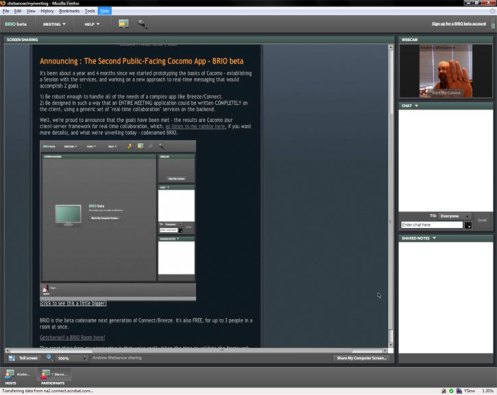Screen dimensions: 497x395
Task: Select the participant user icon in the Participants area
Action: click(45, 374)
